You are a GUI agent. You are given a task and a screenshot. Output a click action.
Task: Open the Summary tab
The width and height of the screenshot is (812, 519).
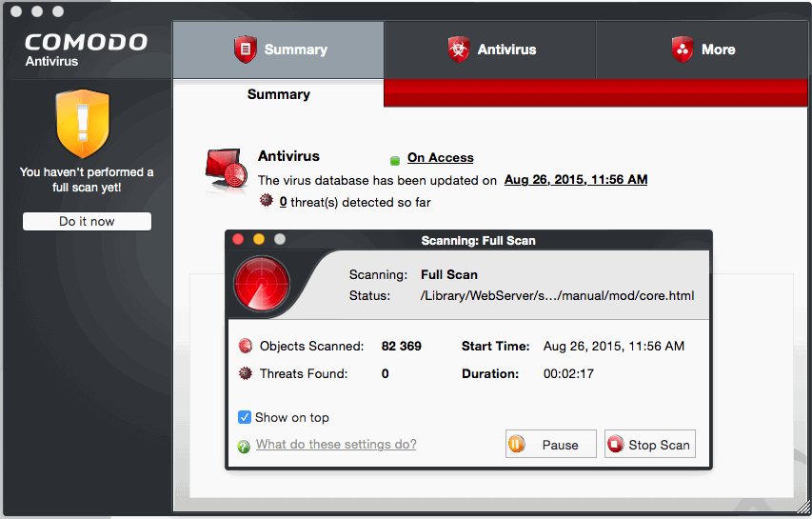click(x=279, y=50)
